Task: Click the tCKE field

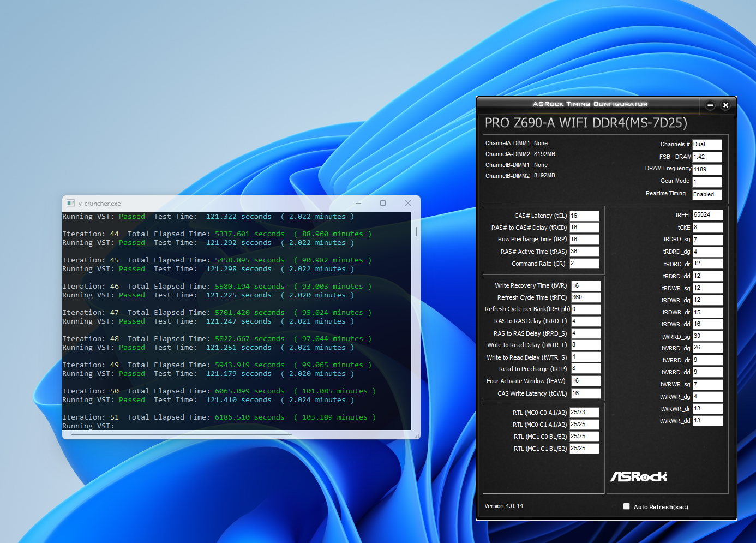Action: click(708, 228)
